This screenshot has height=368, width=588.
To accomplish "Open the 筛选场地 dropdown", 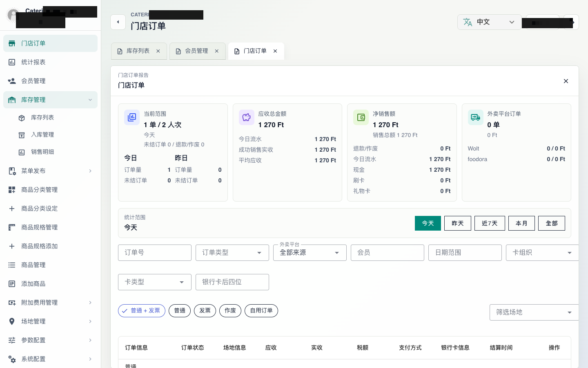I will pos(534,312).
